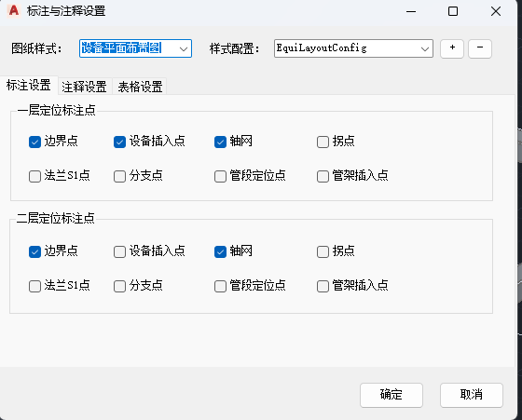The width and height of the screenshot is (522, 420).
Task: Click the minus button beside 样式配置
Action: pos(480,48)
